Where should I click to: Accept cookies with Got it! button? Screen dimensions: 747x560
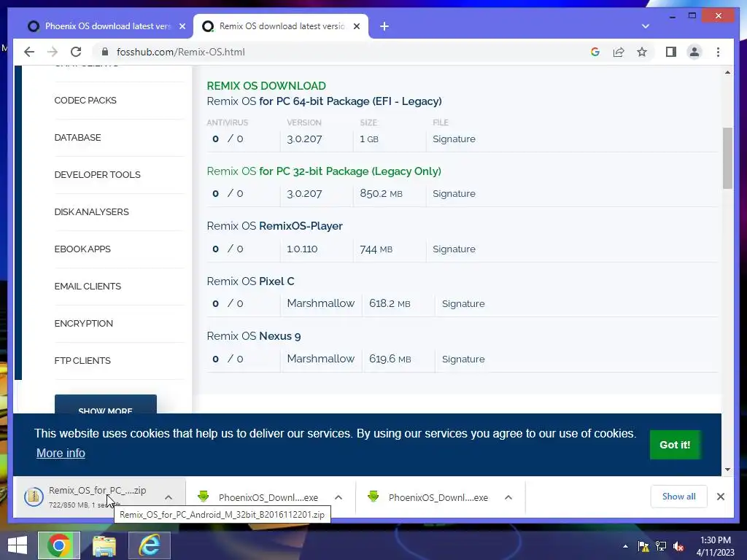click(675, 445)
